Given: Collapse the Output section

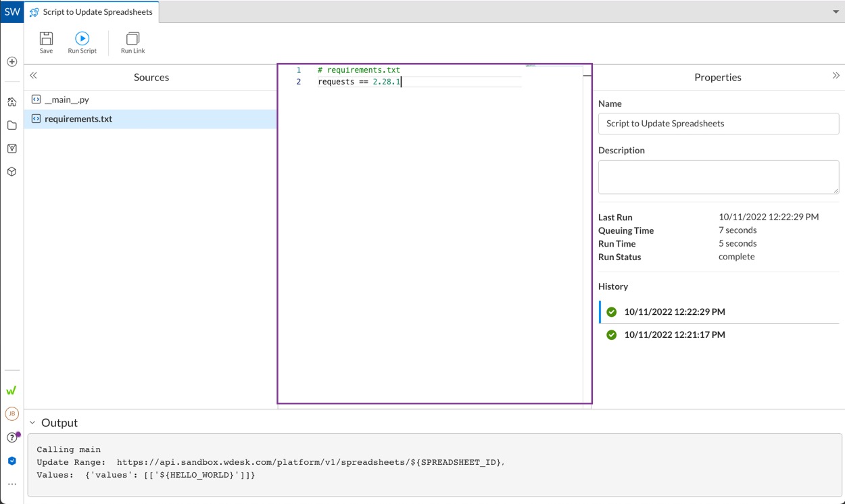Looking at the screenshot, I should pos(32,422).
